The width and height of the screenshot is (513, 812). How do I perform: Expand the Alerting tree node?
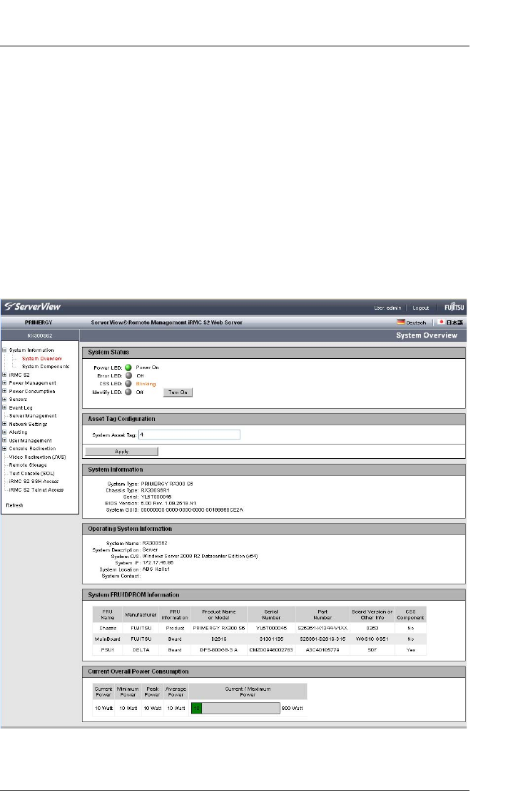point(5,432)
